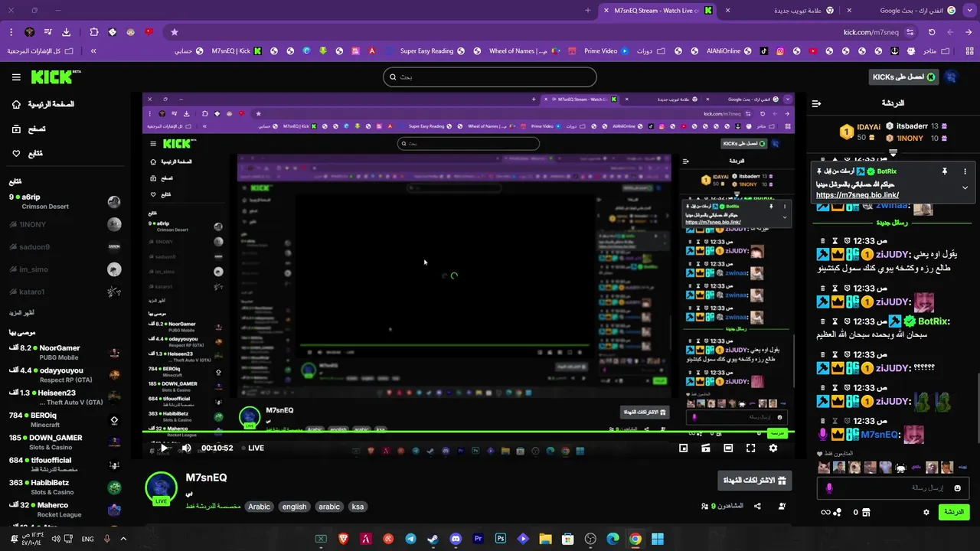Click the home icon in the sidebar

pos(16,104)
